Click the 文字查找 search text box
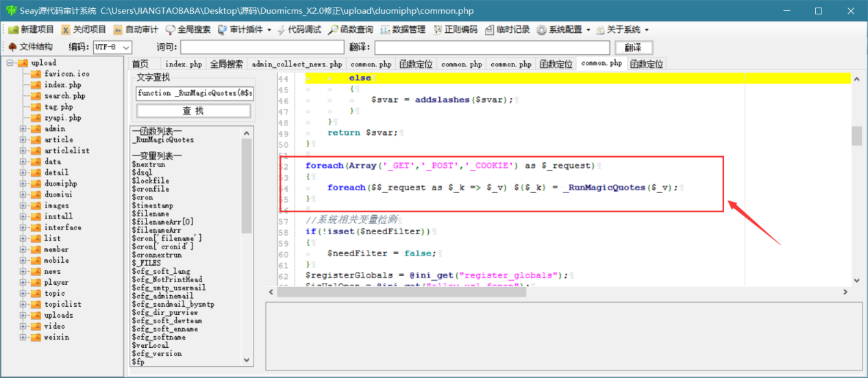The height and width of the screenshot is (378, 868). [x=195, y=92]
